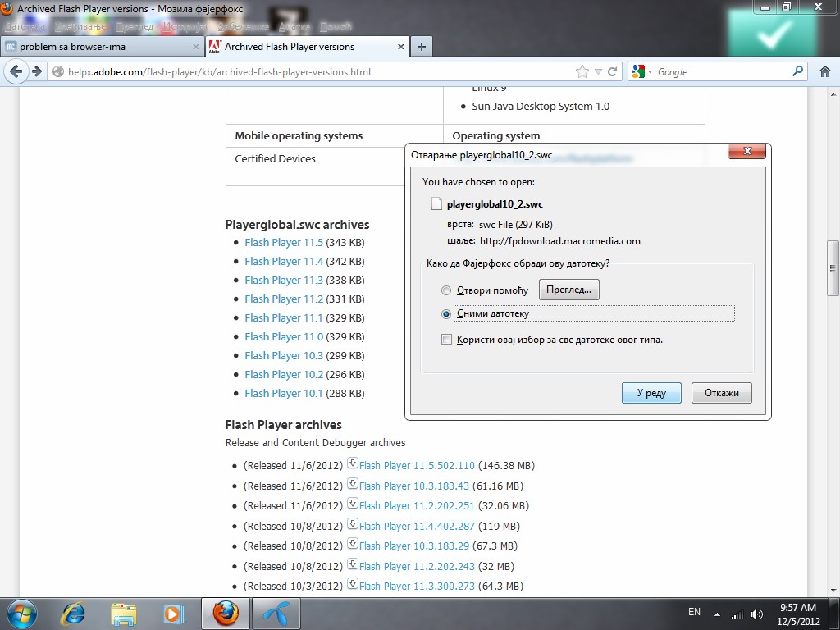The height and width of the screenshot is (630, 840).
Task: Download Flash Player 11.4.402.287 archive link
Action: [x=417, y=526]
